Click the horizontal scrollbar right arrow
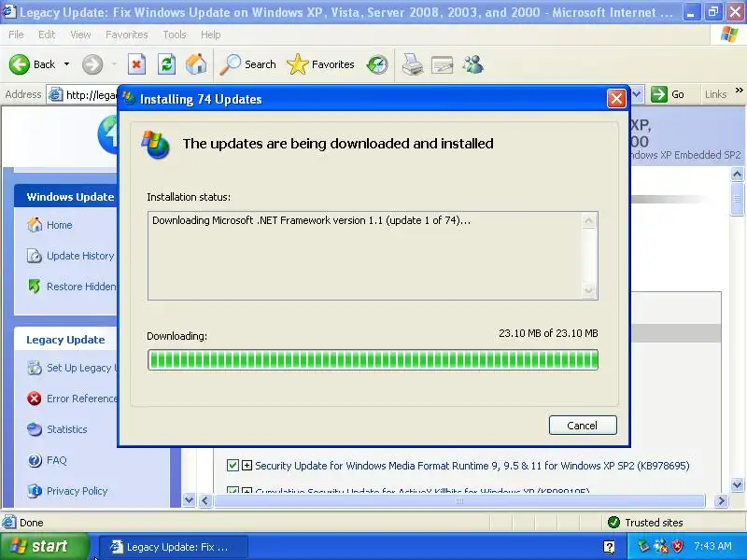The width and height of the screenshot is (747, 560). 721,500
